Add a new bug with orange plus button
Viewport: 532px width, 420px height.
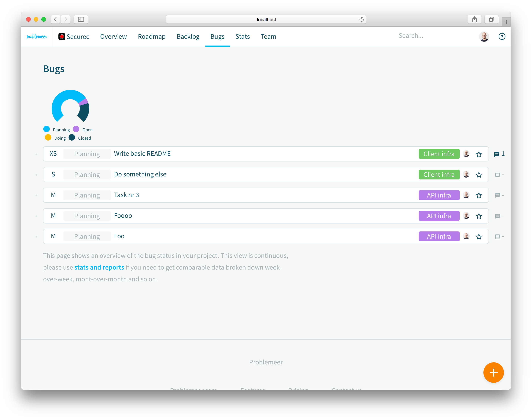coord(493,373)
